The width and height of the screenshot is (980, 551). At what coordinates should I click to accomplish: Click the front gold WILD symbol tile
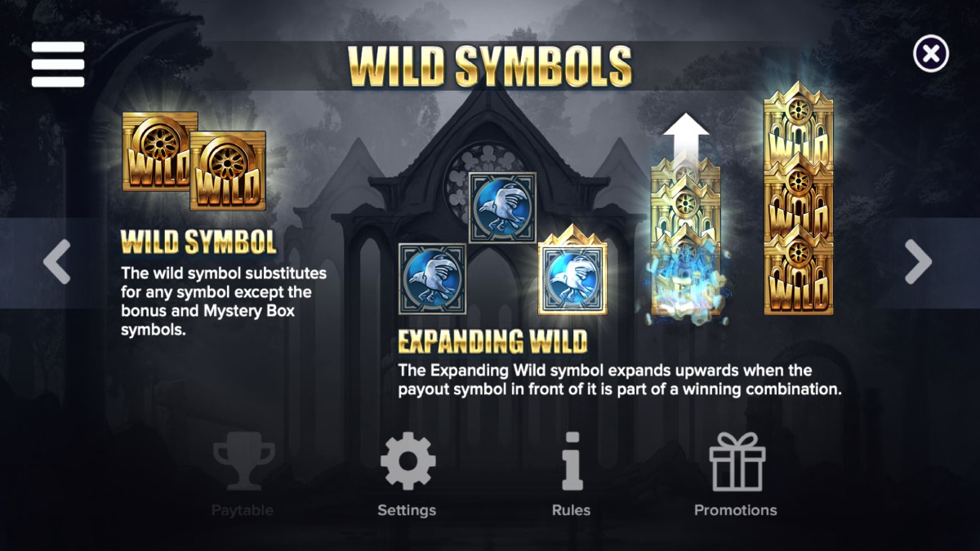[228, 171]
